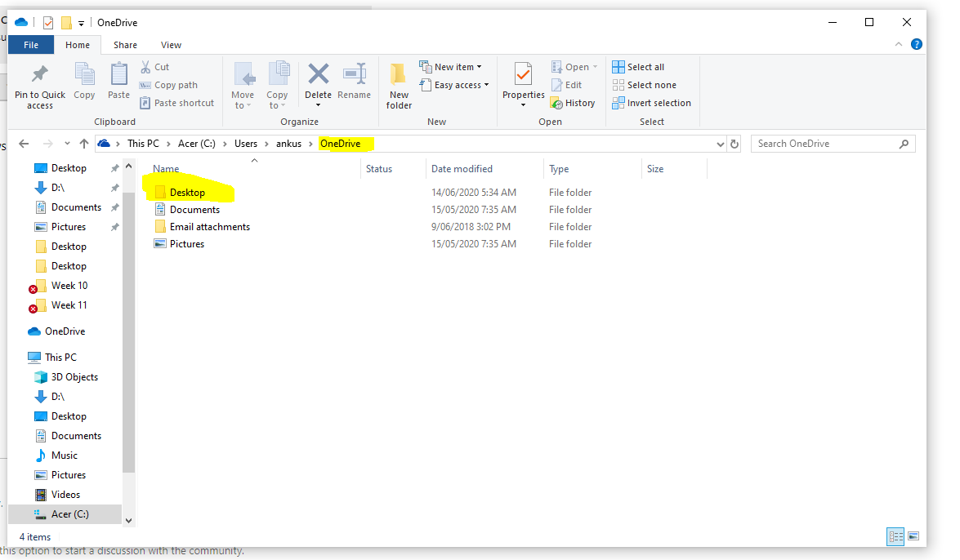
Task: Click Paste shortcut in ribbon
Action: (177, 103)
